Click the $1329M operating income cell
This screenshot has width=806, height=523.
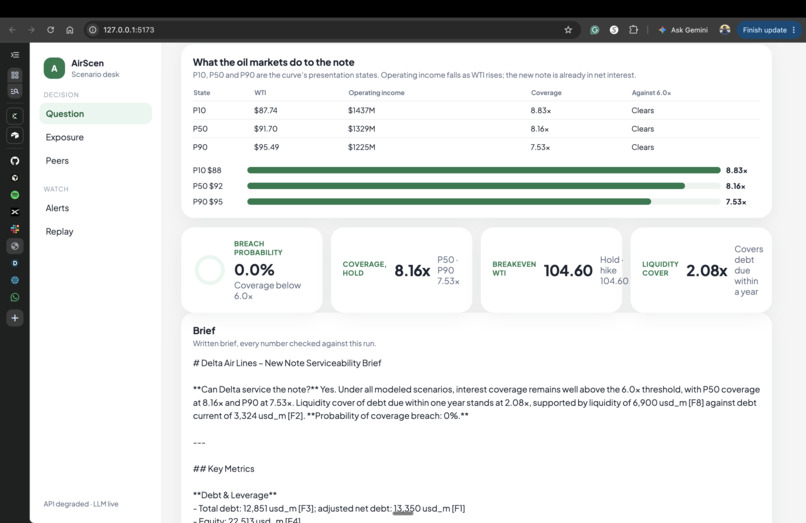point(361,129)
